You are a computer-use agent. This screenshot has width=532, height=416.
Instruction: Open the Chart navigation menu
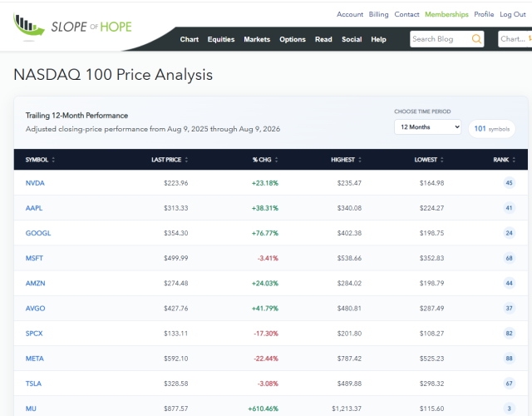[x=189, y=39]
